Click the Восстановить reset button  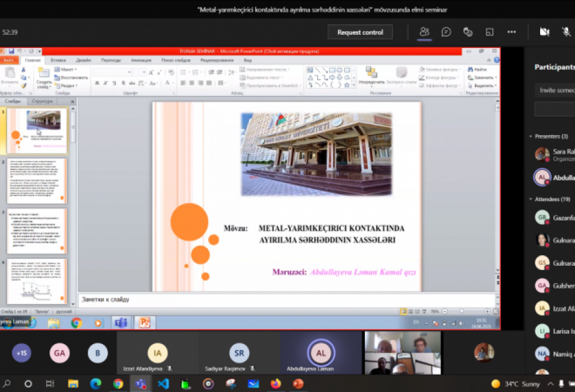click(71, 77)
